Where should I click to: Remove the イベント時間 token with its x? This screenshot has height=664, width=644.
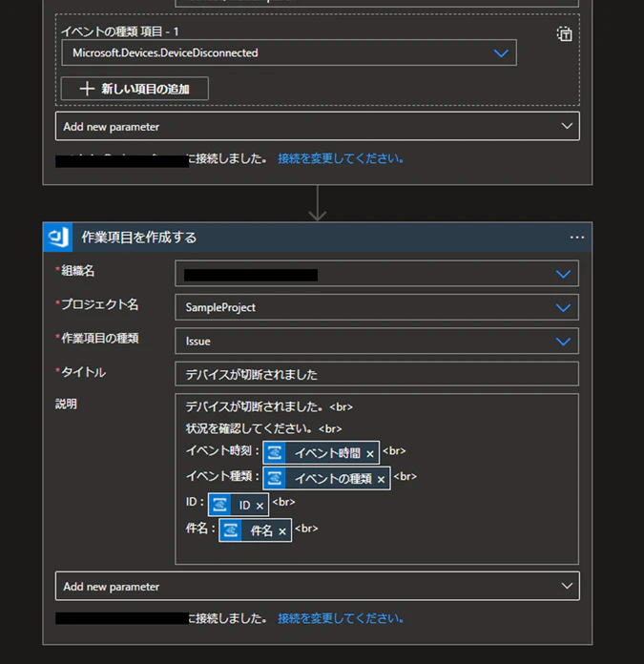pos(369,454)
